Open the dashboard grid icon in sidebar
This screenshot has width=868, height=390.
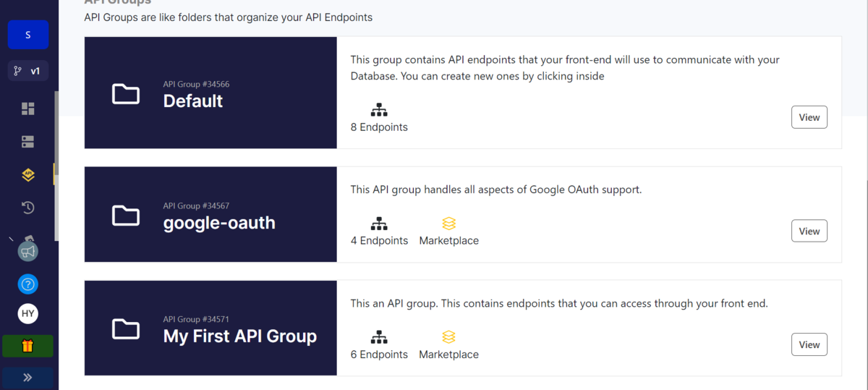(x=28, y=109)
